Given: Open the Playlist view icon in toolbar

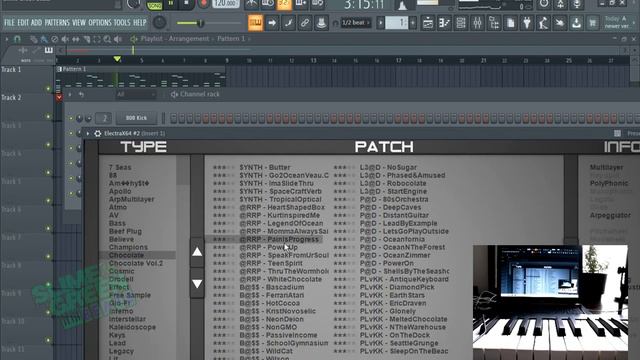Looking at the screenshot, I should [x=428, y=23].
